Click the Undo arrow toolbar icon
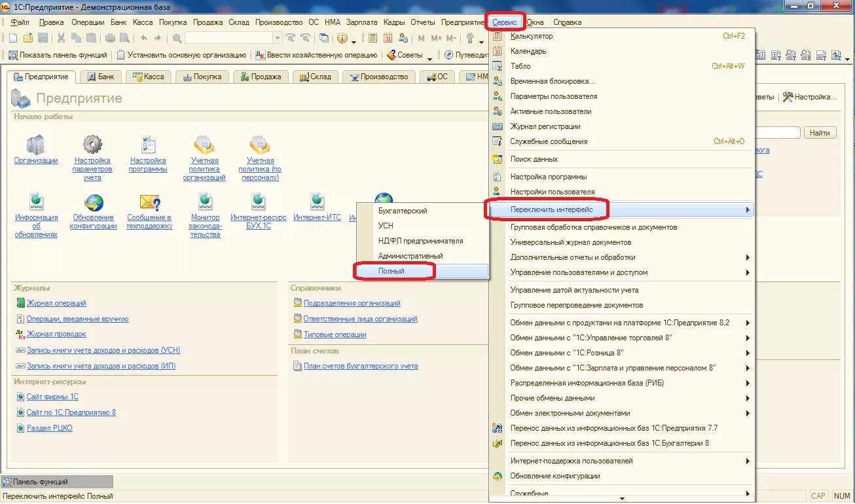Screen dimensions: 855x504 tap(144, 38)
